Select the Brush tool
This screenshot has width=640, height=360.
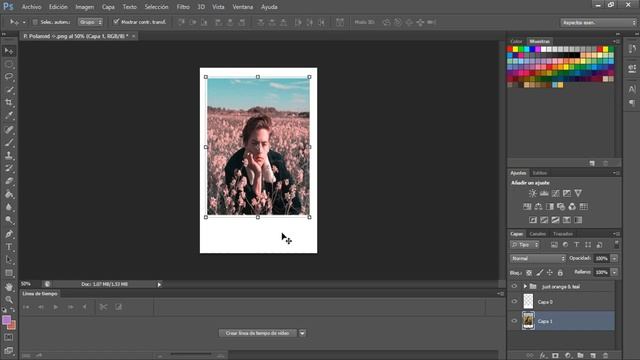(x=9, y=142)
